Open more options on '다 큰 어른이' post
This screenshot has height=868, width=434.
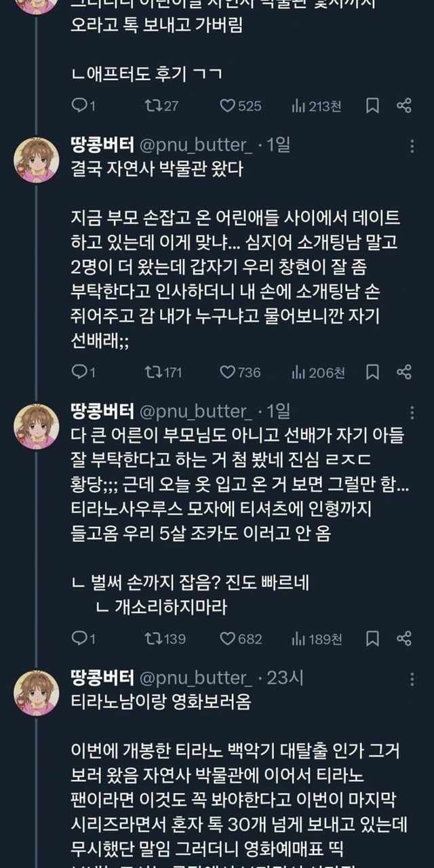(413, 412)
